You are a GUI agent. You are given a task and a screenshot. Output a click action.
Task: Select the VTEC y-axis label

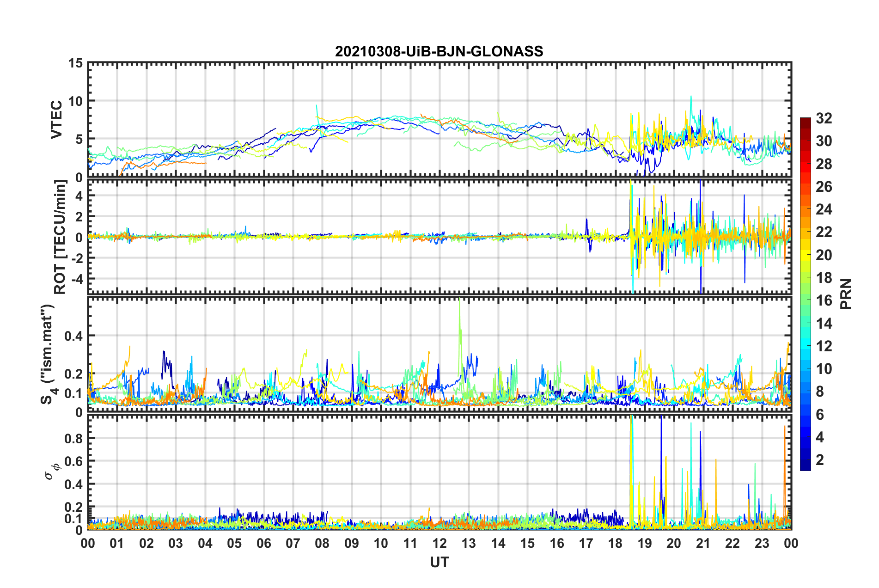tap(56, 119)
